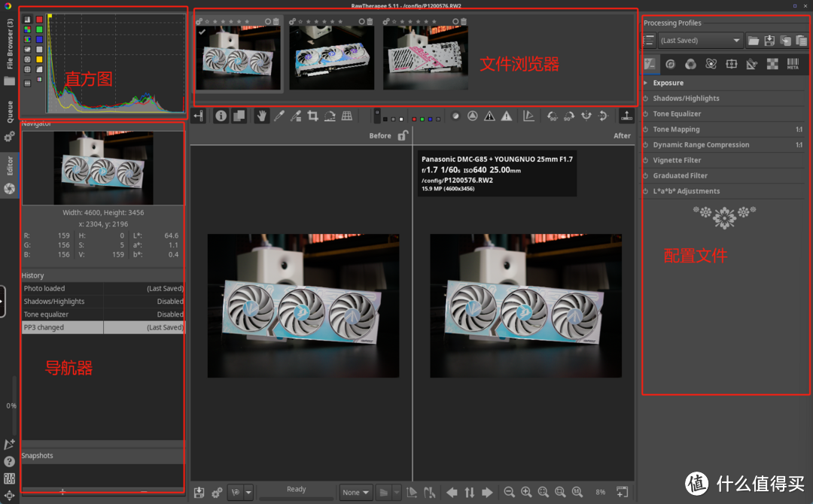
Task: Select the perspective correction grid tool
Action: pos(347,116)
